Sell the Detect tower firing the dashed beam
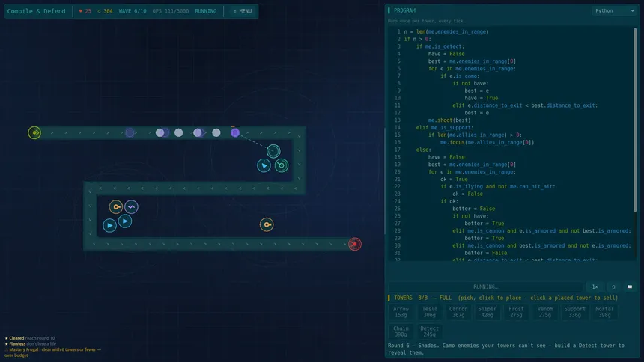The height and width of the screenshot is (362, 644). coord(273,151)
